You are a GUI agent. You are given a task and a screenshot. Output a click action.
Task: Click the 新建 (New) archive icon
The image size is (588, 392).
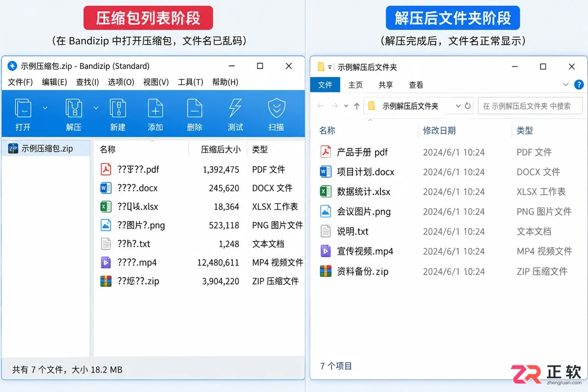[x=118, y=109]
